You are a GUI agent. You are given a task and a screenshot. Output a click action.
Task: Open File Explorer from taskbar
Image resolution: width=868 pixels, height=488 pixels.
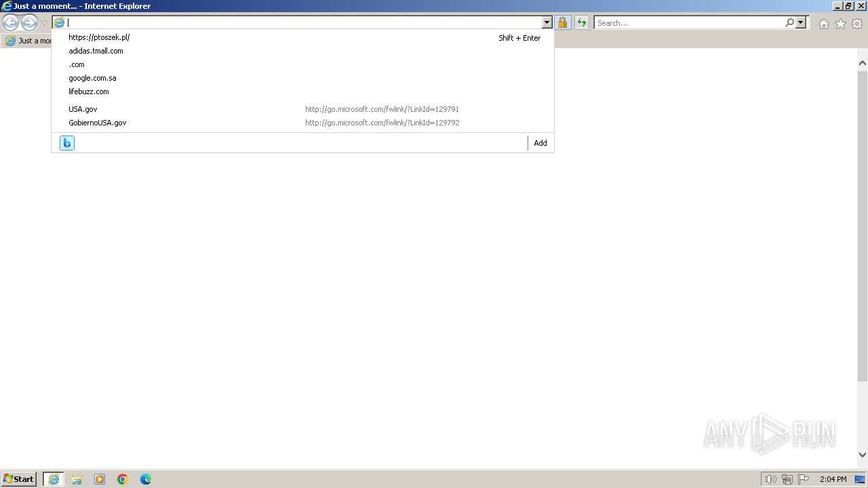coord(77,479)
